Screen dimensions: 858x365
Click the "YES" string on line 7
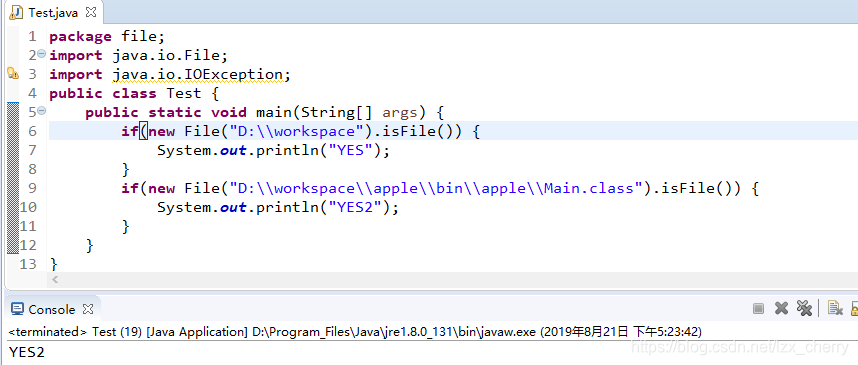pos(350,150)
